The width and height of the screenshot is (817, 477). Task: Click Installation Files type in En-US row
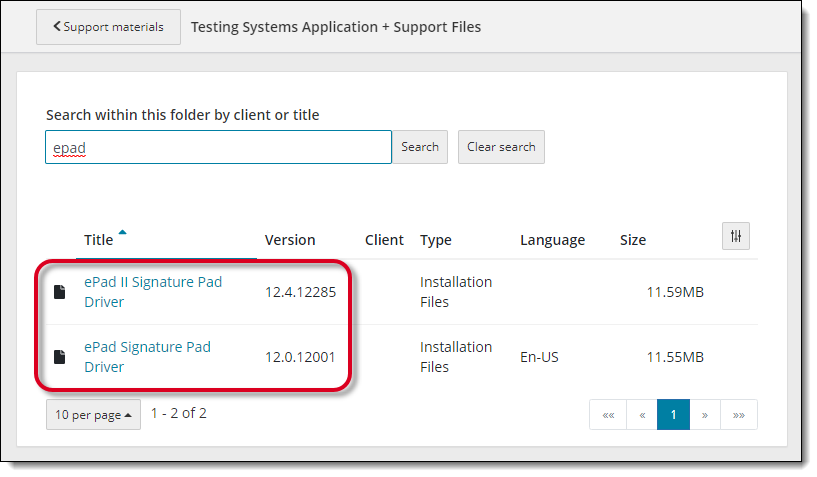tap(456, 357)
